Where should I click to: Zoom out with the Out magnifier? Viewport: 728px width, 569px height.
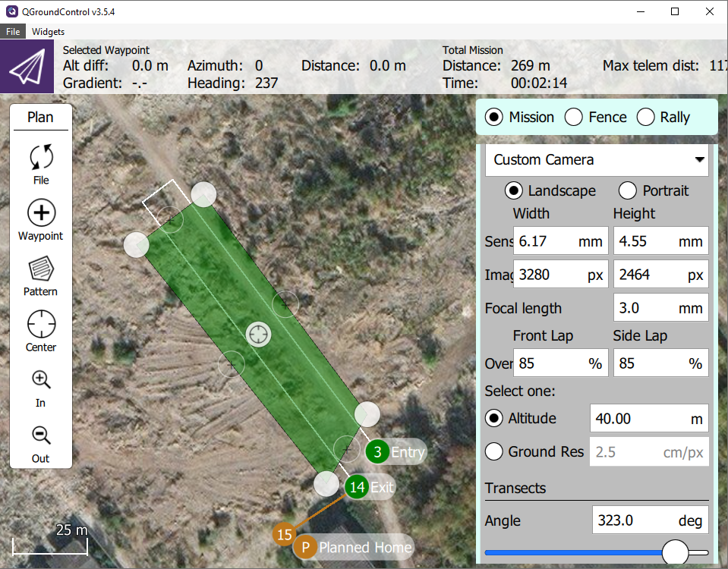click(41, 445)
